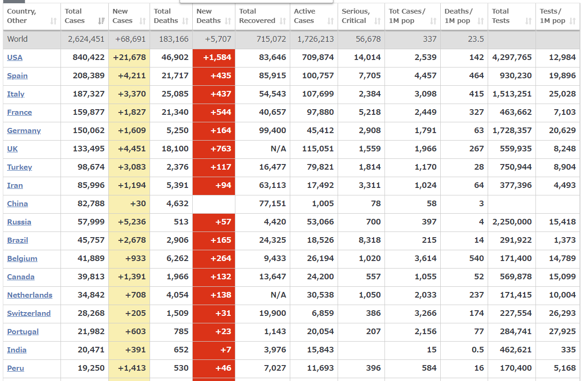Sort by New Deaths arrow icon
The width and height of the screenshot is (588, 381).
(x=228, y=21)
